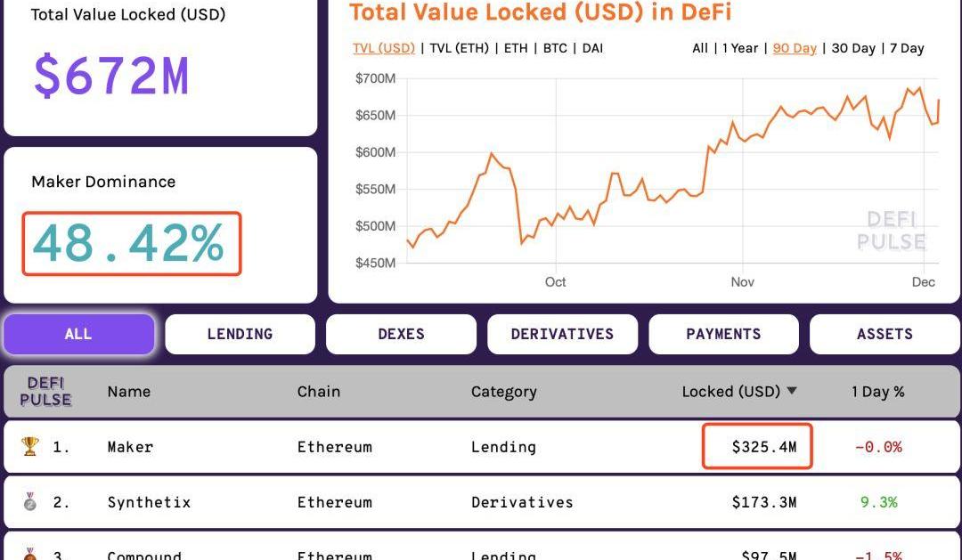
Task: Select the BTC chart metric link
Action: pos(555,48)
